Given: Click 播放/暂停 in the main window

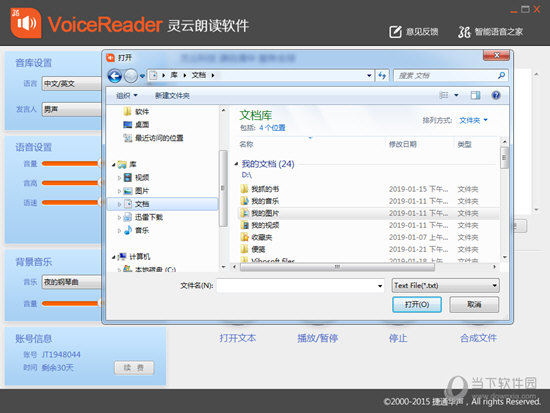Looking at the screenshot, I should (x=317, y=338).
